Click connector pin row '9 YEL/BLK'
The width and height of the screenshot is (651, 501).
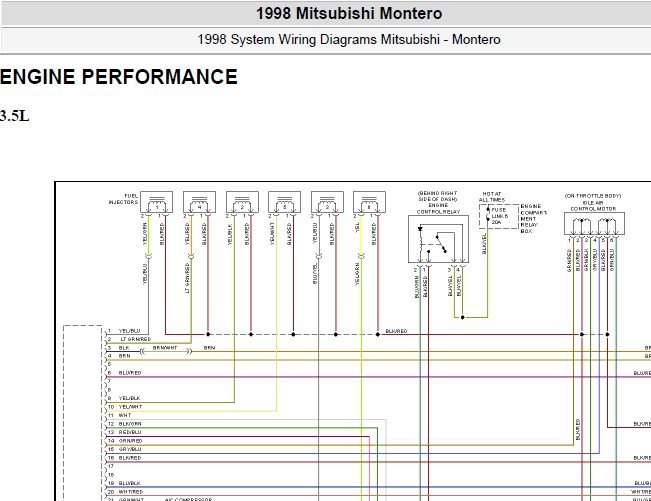[x=124, y=398]
